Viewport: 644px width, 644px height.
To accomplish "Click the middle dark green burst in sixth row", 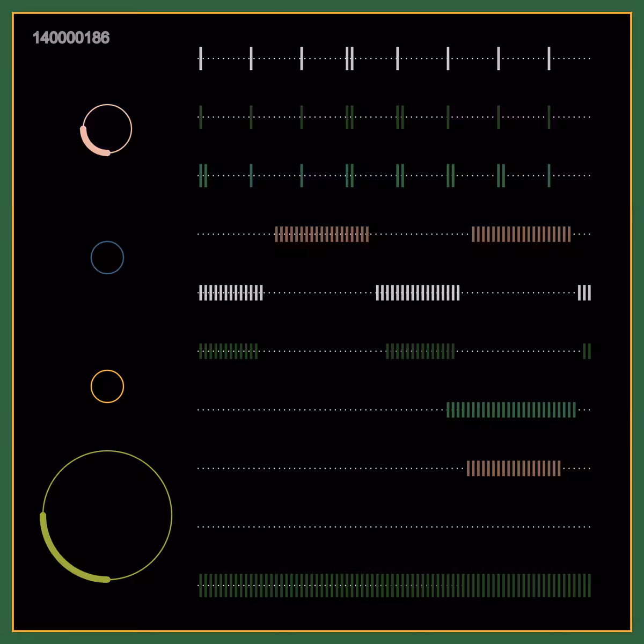I will click(420, 352).
